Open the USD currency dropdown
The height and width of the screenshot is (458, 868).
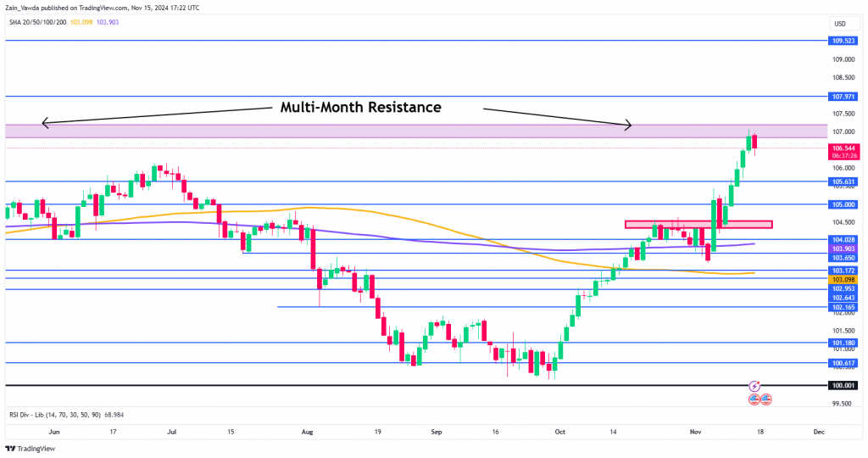coord(840,24)
